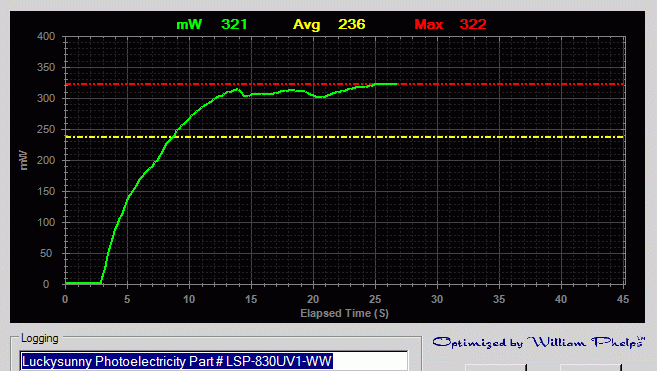Click the Logging description input field
The height and width of the screenshot is (371, 657).
213,361
